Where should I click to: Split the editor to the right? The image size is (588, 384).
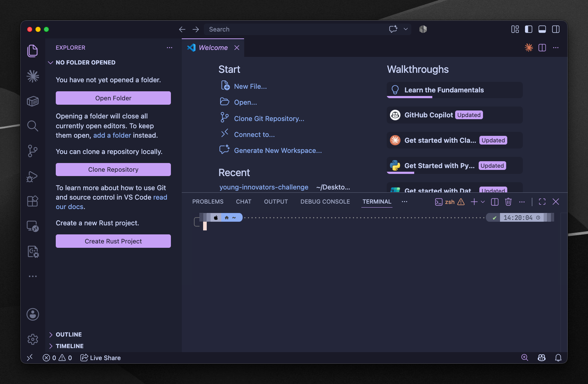pyautogui.click(x=542, y=48)
